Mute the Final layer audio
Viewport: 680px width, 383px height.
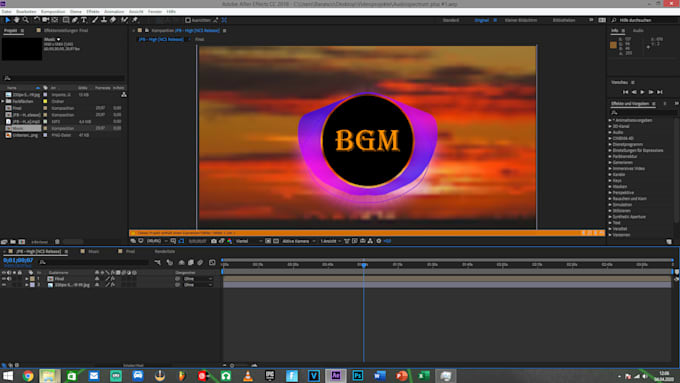tap(9, 279)
